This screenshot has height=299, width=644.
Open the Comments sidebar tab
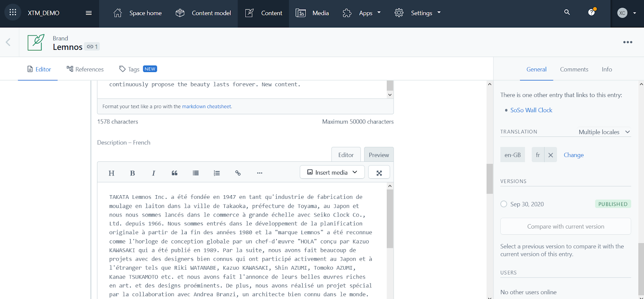click(x=574, y=69)
